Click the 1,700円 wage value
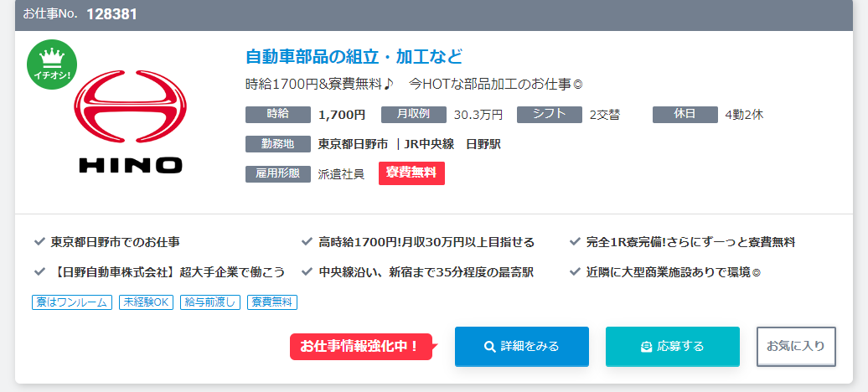Viewport: 868px width, 392px height. tap(342, 115)
